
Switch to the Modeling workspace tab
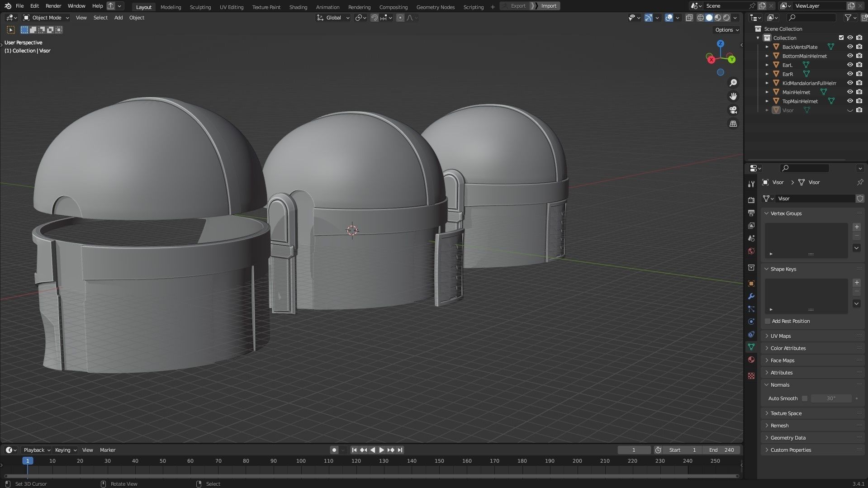171,7
